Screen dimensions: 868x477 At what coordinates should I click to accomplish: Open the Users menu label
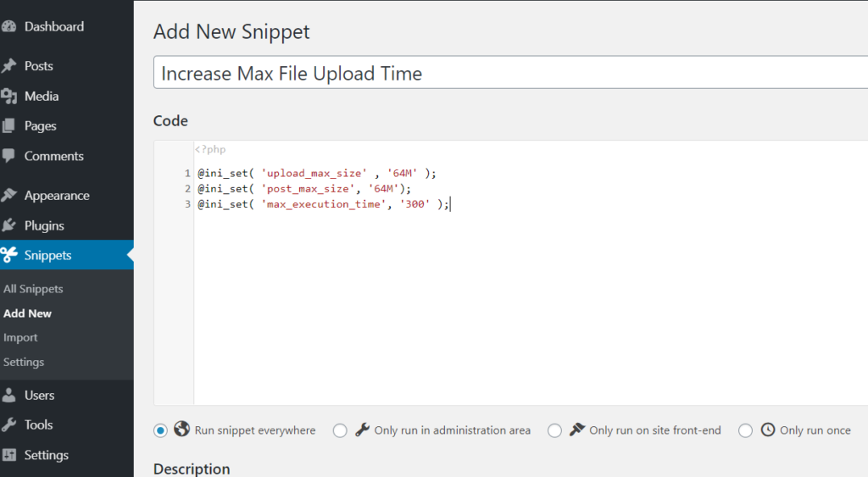(x=39, y=395)
